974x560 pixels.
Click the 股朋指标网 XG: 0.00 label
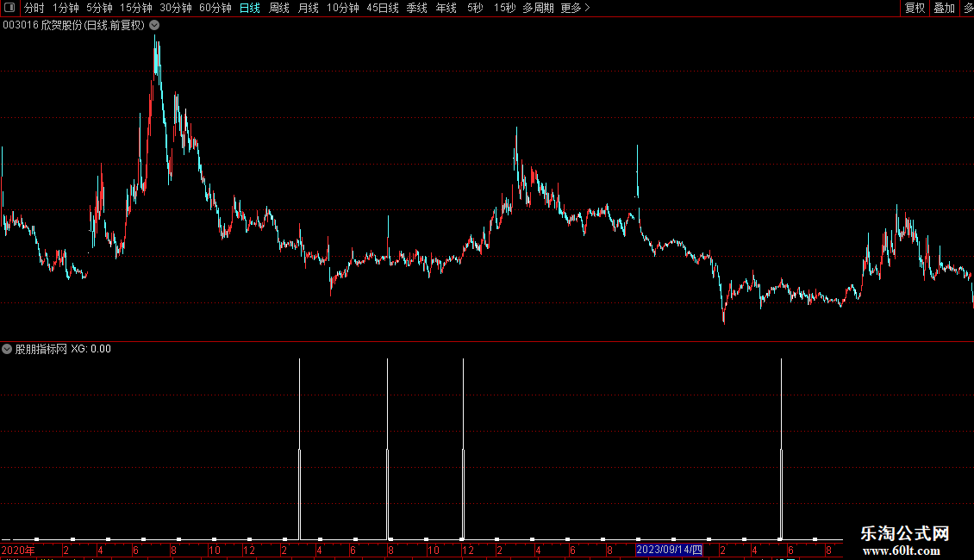[x=63, y=349]
